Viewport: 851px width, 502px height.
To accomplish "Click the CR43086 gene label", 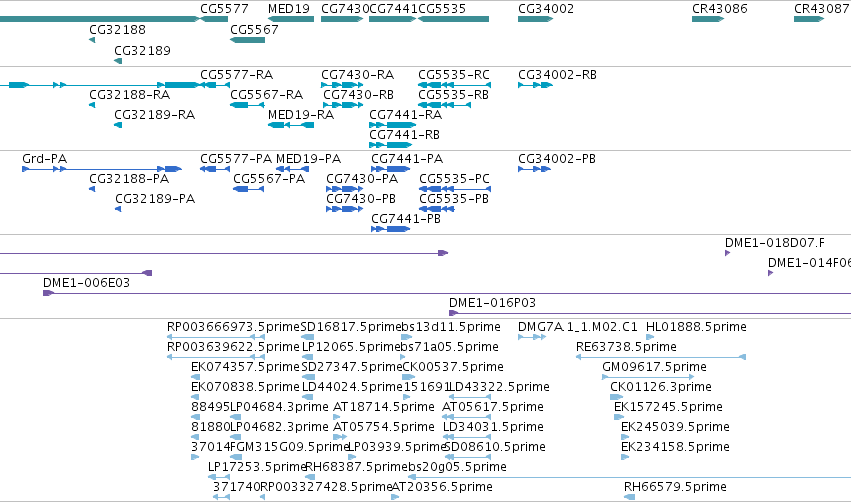I will [x=720, y=9].
